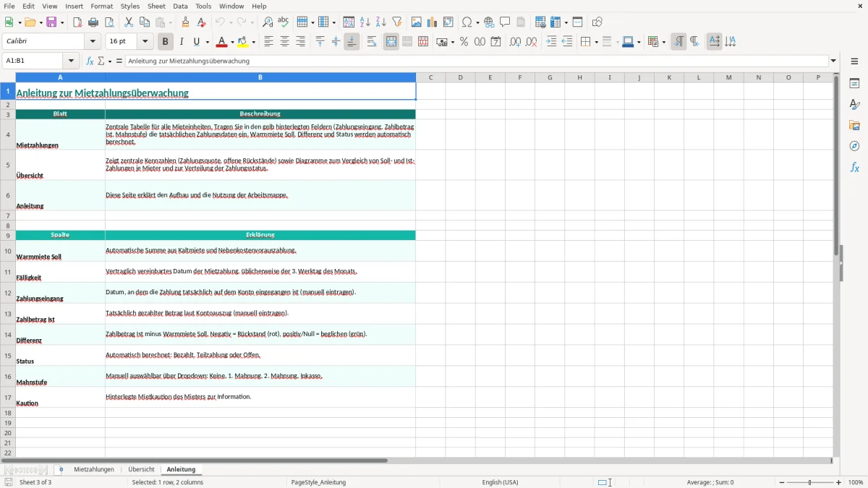Open the Data menu
This screenshot has width=868, height=488.
tap(180, 6)
